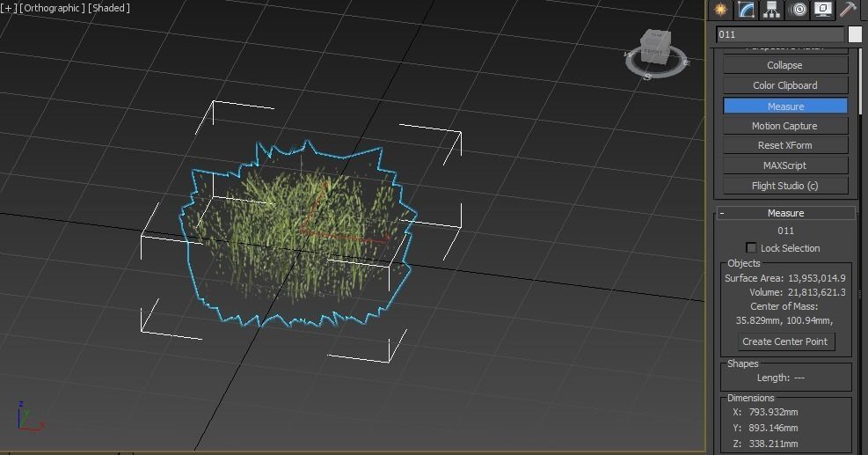Click the Reset XForm utility button

[x=785, y=145]
